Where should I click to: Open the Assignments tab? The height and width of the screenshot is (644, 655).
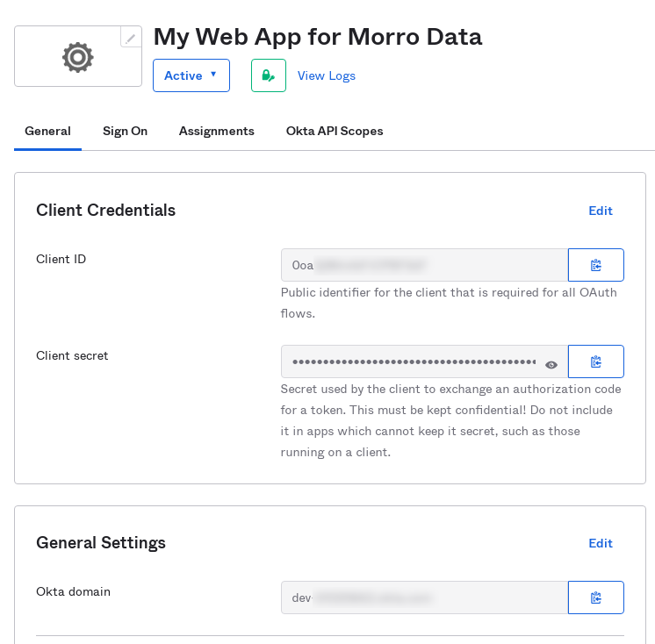[x=216, y=131]
